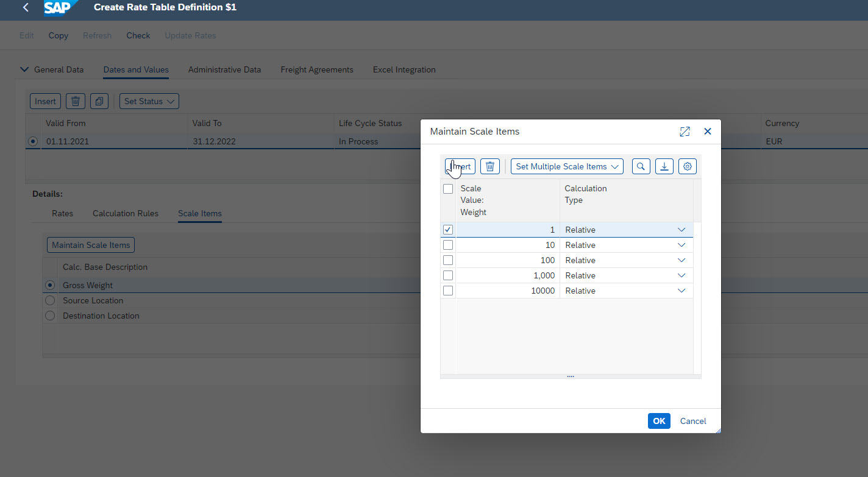Switch to the Freight Agreements tab
The width and height of the screenshot is (868, 477).
tap(316, 69)
